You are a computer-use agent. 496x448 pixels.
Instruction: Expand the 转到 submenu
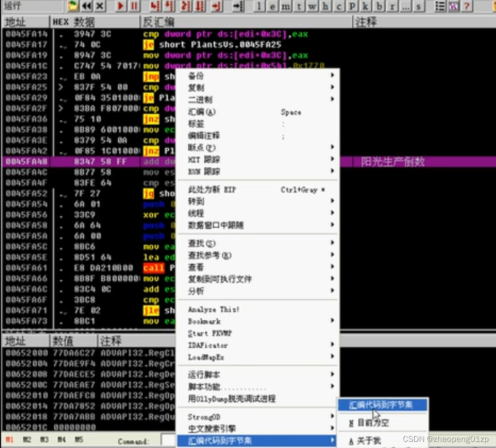point(258,201)
